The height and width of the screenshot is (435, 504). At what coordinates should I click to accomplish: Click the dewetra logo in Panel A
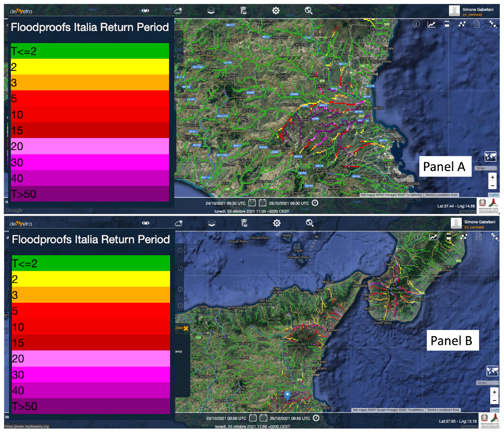21,11
